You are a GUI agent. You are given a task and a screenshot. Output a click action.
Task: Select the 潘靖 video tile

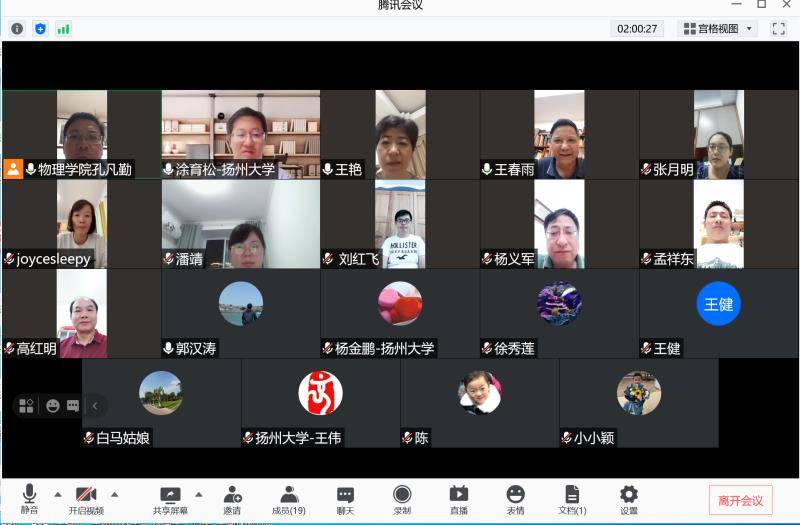241,224
